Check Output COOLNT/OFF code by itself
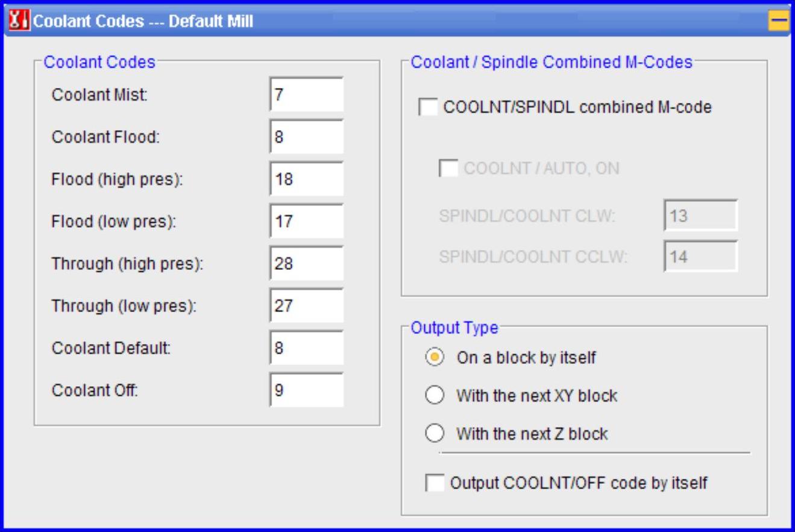The width and height of the screenshot is (795, 532). (x=435, y=483)
